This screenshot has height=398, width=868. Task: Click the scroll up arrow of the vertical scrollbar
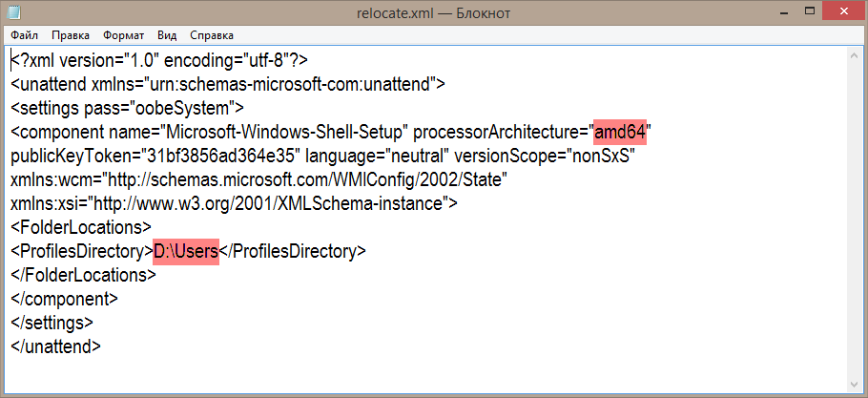point(858,53)
